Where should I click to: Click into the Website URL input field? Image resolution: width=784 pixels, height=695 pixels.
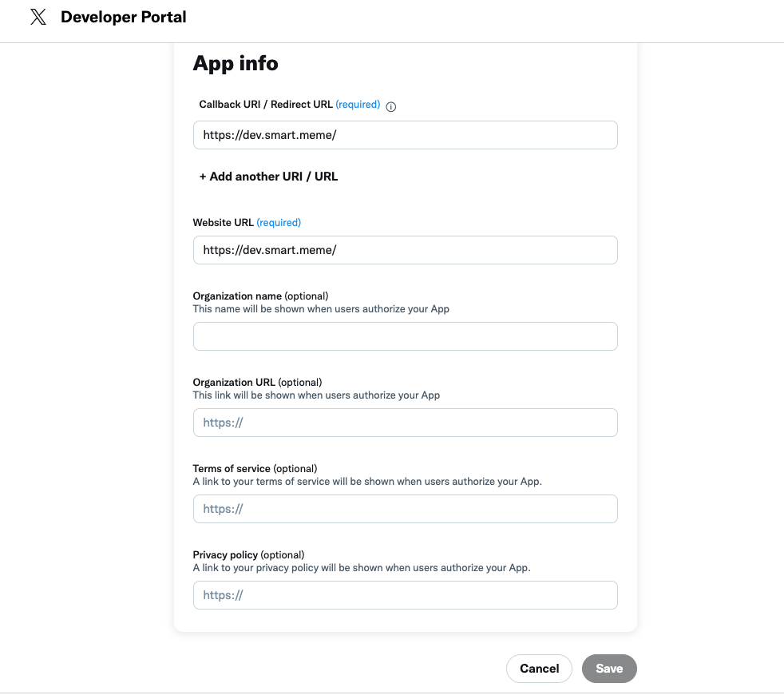tap(405, 250)
